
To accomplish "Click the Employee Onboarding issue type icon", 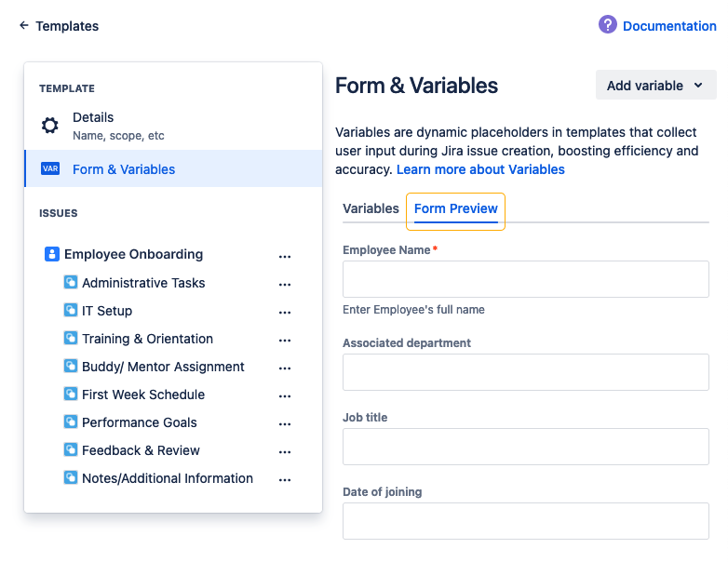I will [x=52, y=254].
